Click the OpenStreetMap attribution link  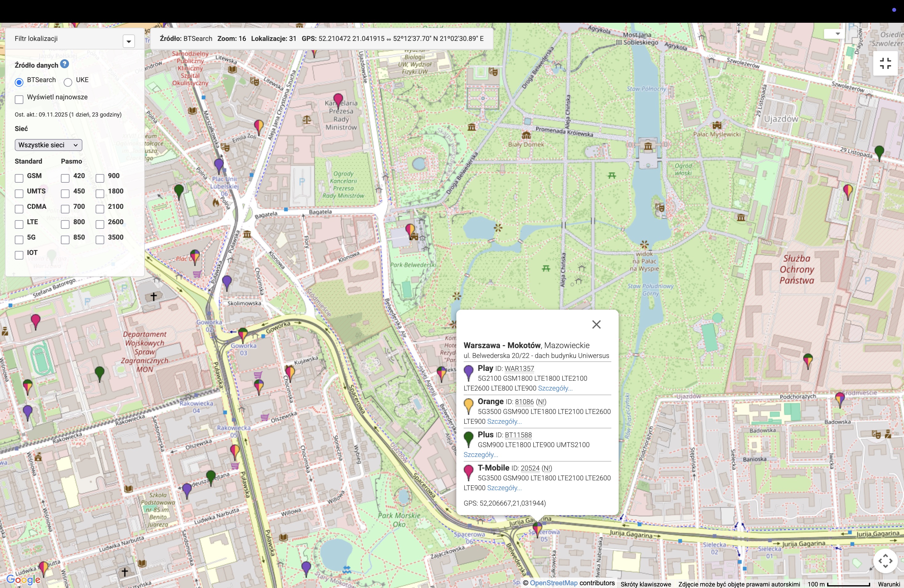coord(553,583)
